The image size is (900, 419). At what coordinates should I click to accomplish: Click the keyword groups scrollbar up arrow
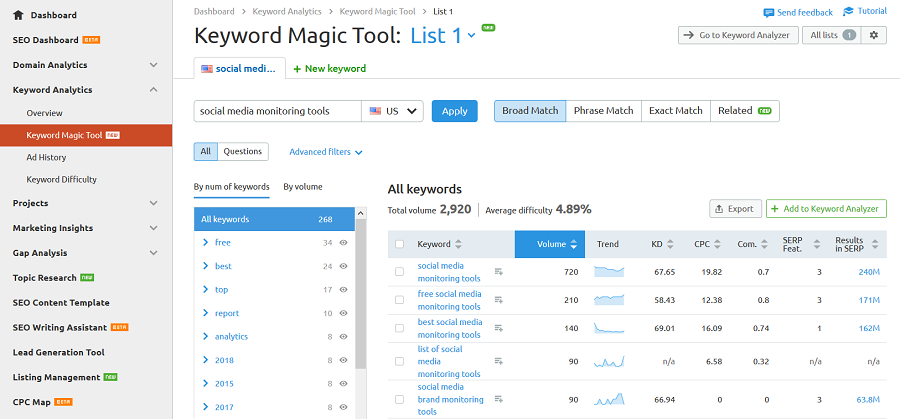click(360, 214)
